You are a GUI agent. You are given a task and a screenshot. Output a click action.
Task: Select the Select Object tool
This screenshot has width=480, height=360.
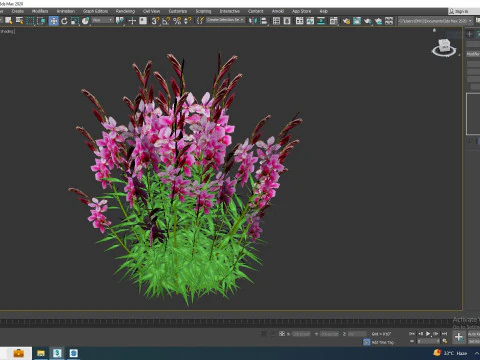pos(8,21)
